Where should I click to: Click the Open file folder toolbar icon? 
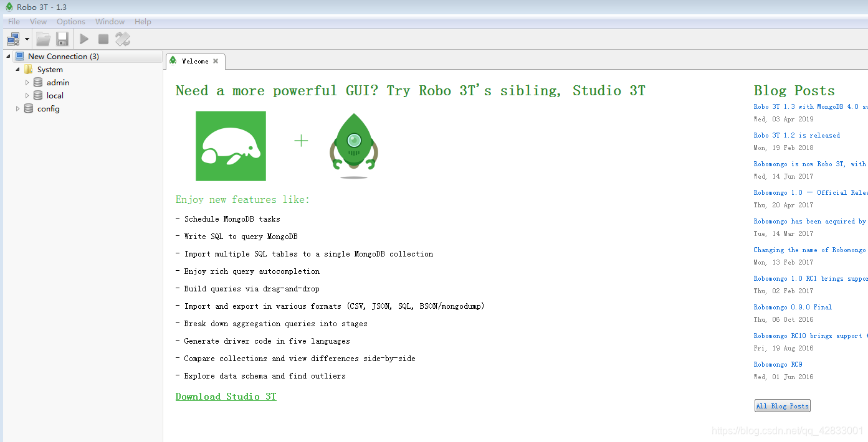pyautogui.click(x=43, y=39)
